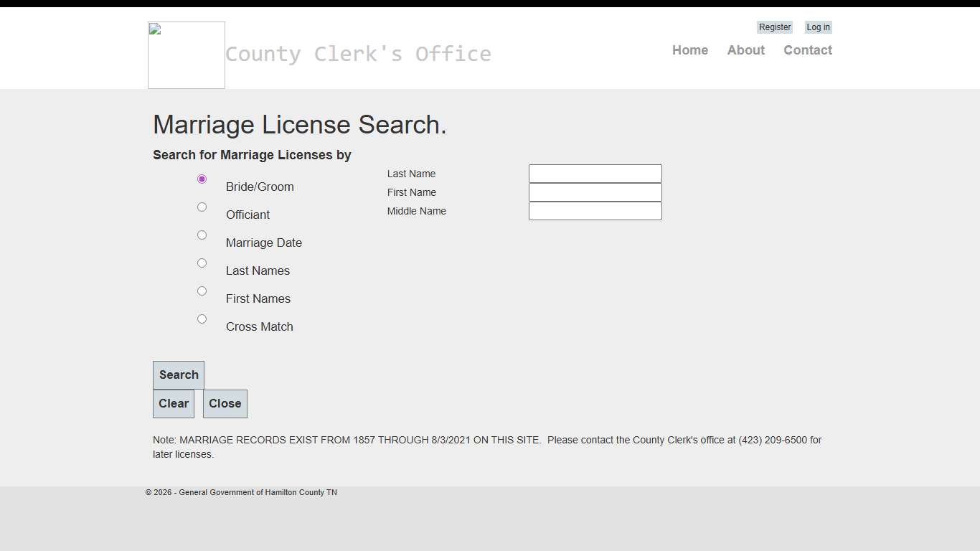Click inside the Last Name field
The width and height of the screenshot is (980, 551).
coord(595,174)
